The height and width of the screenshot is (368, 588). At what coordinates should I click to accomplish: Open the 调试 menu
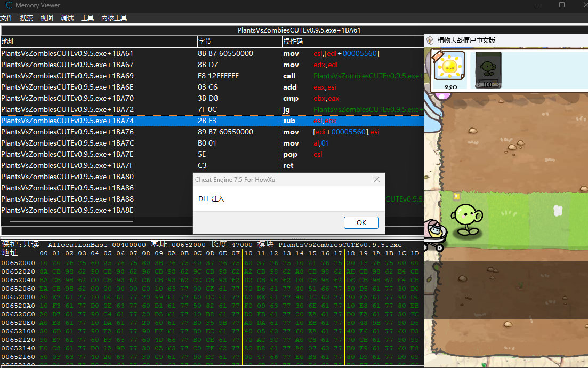tap(67, 18)
